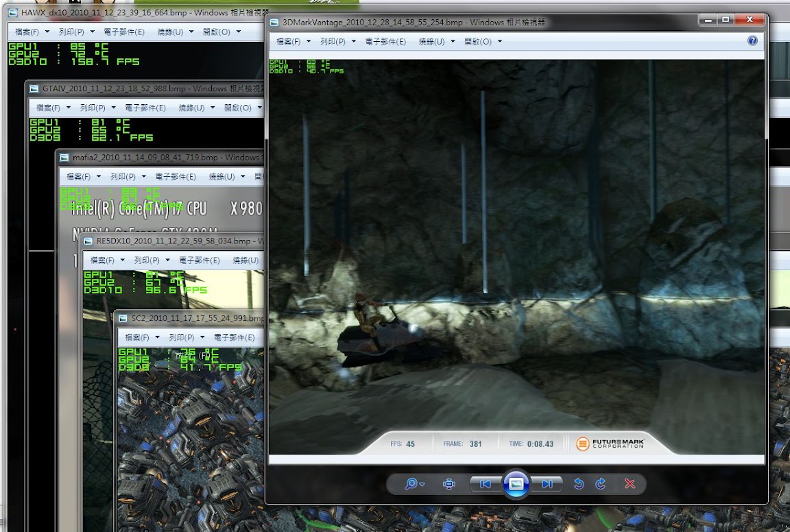Open 檔案(F) menu in HAWX window
The height and width of the screenshot is (532, 790).
[27, 32]
